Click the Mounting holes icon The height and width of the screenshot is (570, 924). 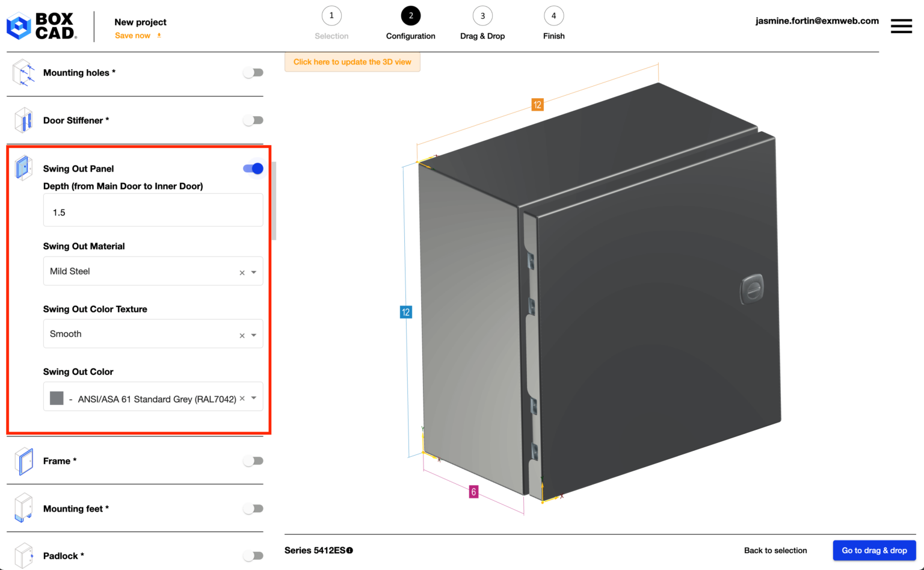coord(23,72)
